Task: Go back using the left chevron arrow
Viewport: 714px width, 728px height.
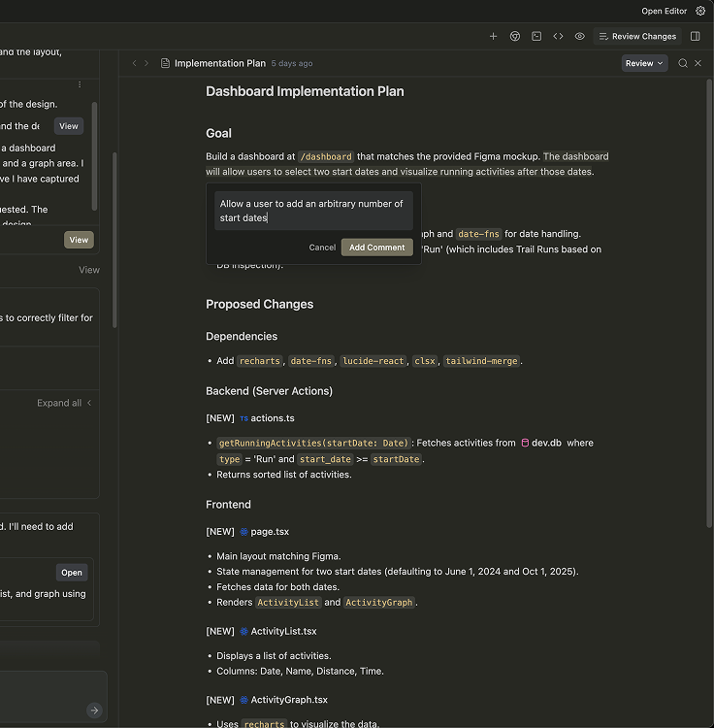Action: (x=135, y=63)
